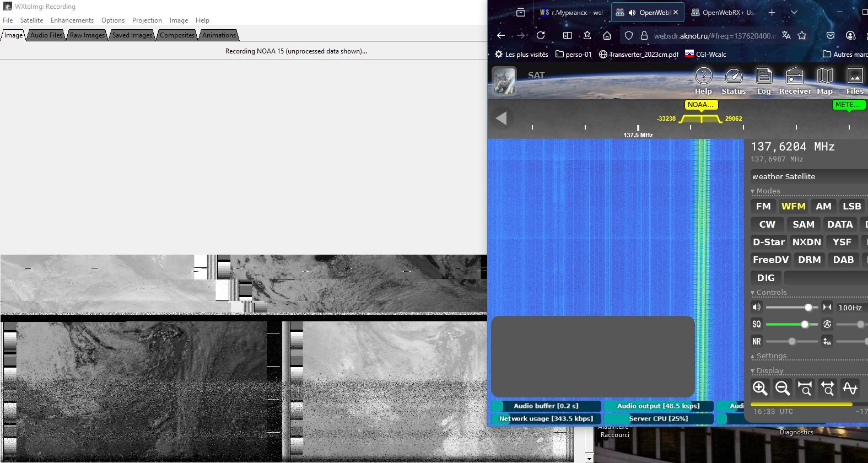This screenshot has width=868, height=463.
Task: Open the Status gauge panel
Action: click(734, 80)
